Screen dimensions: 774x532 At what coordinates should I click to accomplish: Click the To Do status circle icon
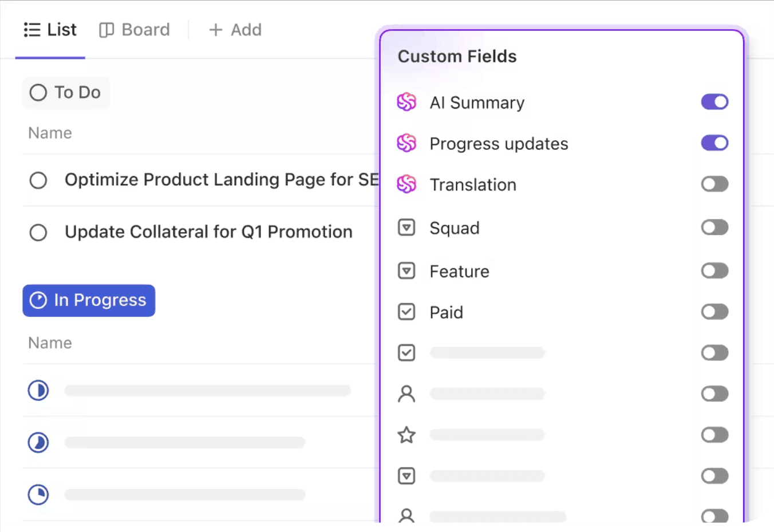(x=38, y=93)
